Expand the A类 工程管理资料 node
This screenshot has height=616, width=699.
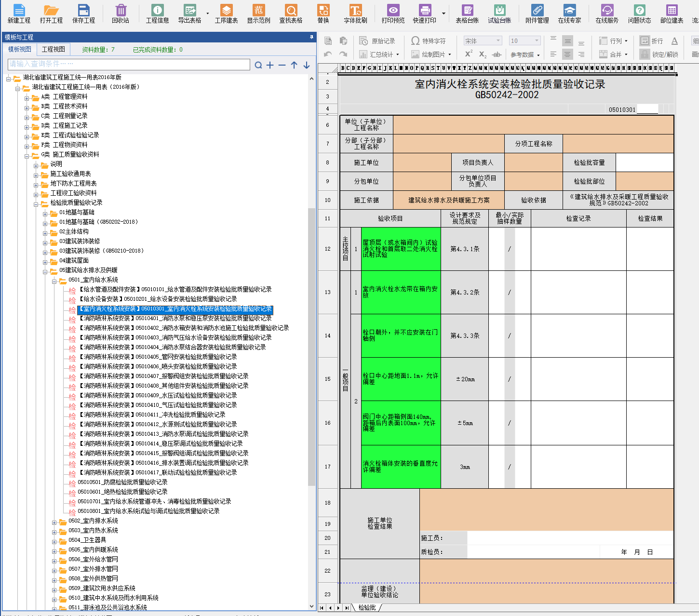[x=27, y=97]
